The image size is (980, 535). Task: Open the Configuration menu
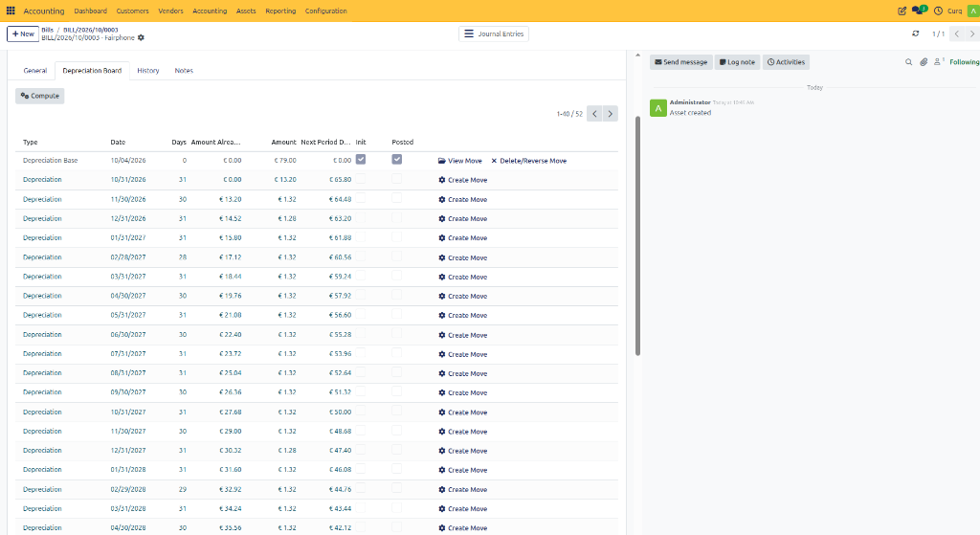tap(326, 11)
